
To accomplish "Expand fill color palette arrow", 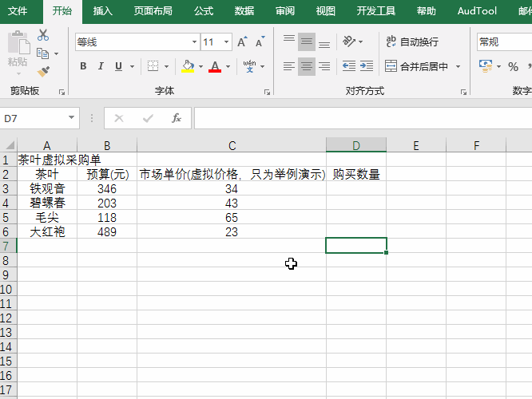I will point(200,66).
